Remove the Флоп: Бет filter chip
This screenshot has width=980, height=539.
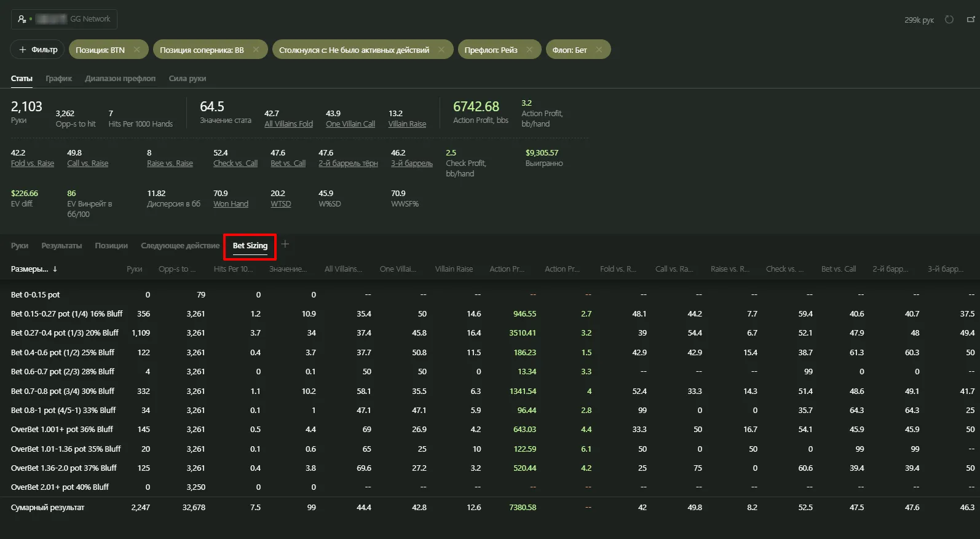click(x=599, y=50)
